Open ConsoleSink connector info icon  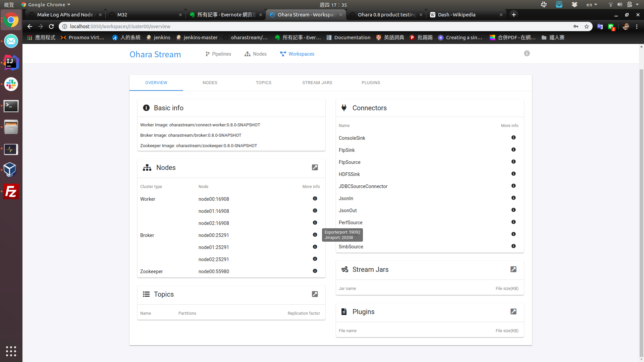coord(514,138)
